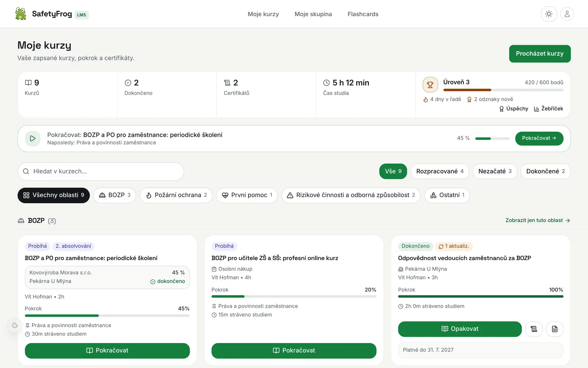This screenshot has height=368, width=588.
Task: Open the Moje skupina nav item
Action: point(313,14)
